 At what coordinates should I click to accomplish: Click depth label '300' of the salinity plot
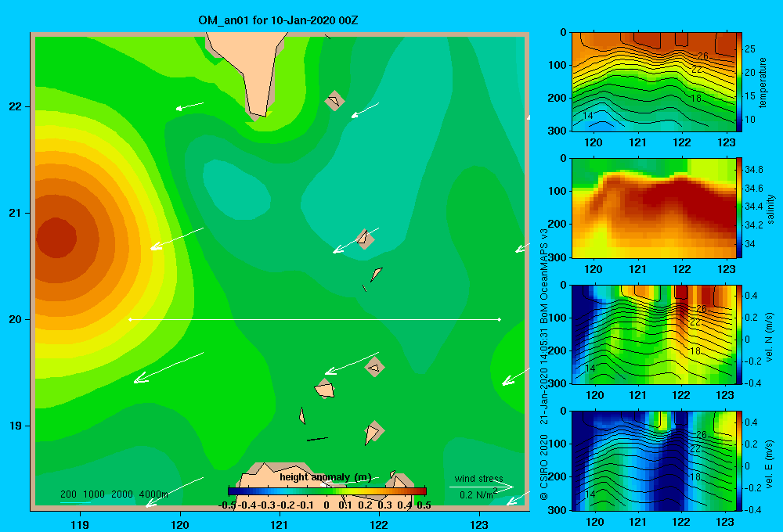(x=557, y=257)
